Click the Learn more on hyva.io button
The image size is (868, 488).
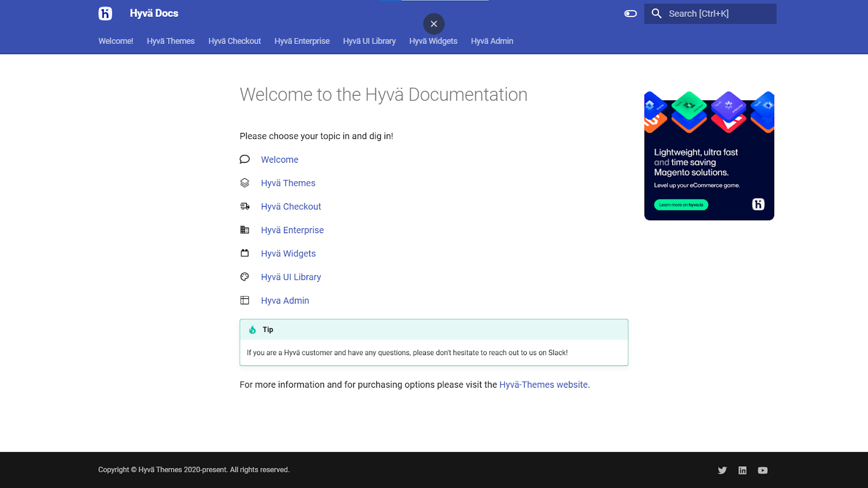(680, 204)
